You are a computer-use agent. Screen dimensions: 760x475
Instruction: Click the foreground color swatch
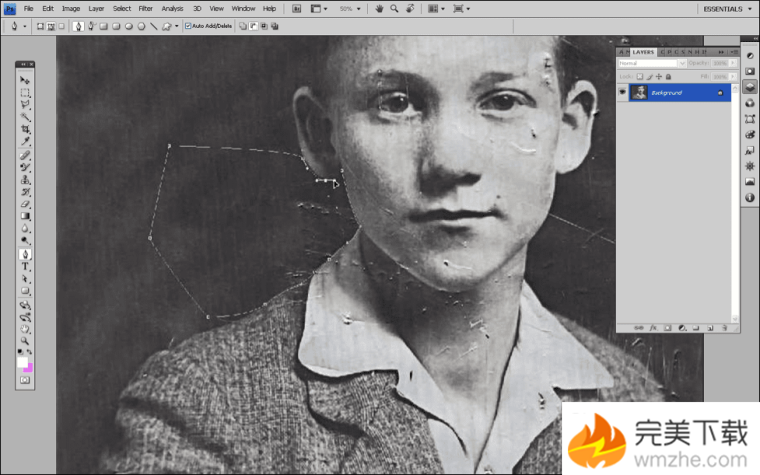[22, 362]
